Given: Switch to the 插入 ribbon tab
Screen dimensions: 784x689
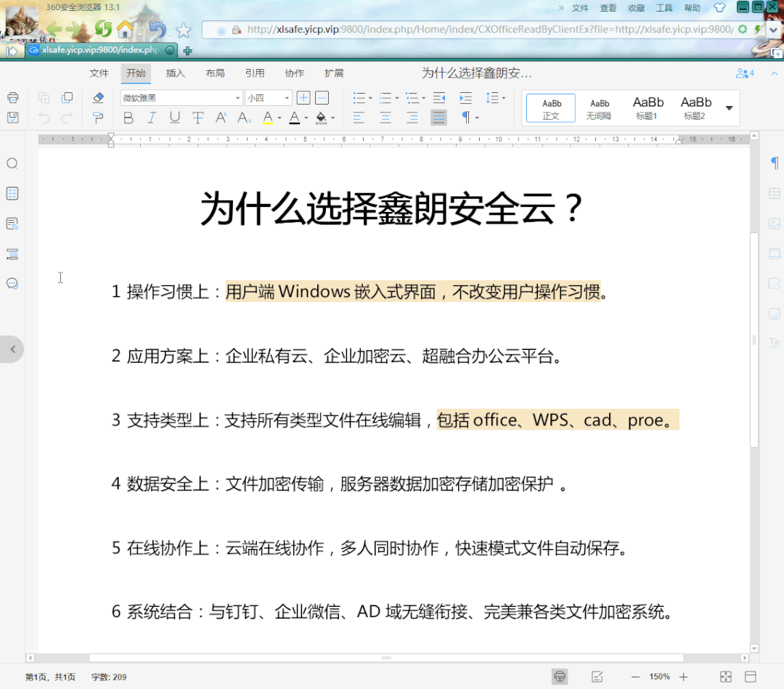Looking at the screenshot, I should coord(174,73).
